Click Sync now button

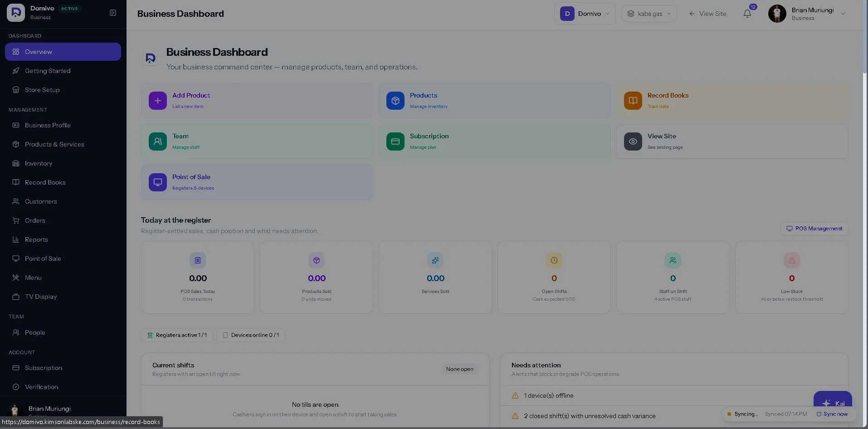tap(832, 414)
